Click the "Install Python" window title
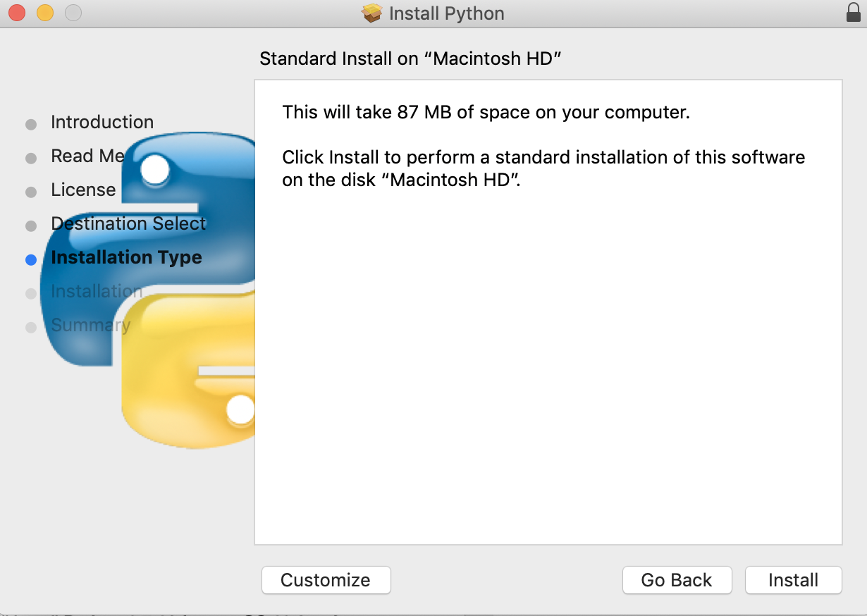Viewport: 867px width, 616px height. tap(446, 13)
